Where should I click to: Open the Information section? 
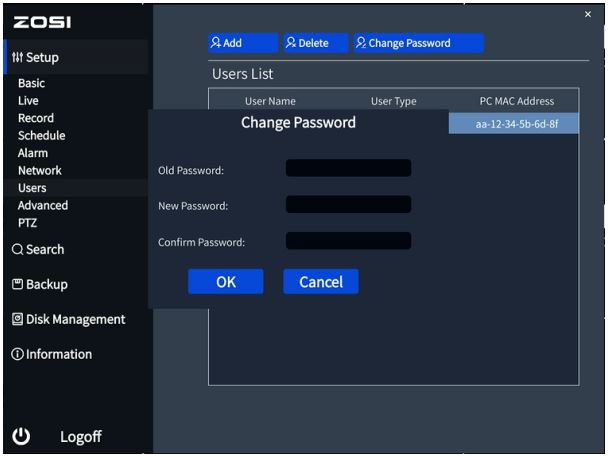[x=52, y=355]
